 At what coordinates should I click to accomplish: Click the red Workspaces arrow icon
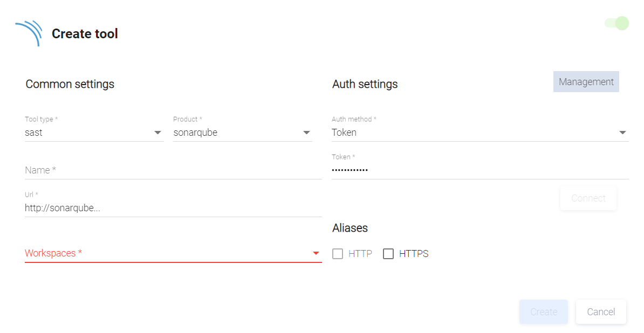coord(316,253)
